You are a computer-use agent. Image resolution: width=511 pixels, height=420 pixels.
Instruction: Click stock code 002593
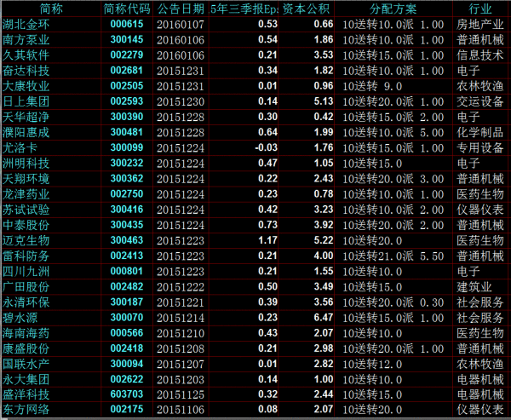coord(127,101)
